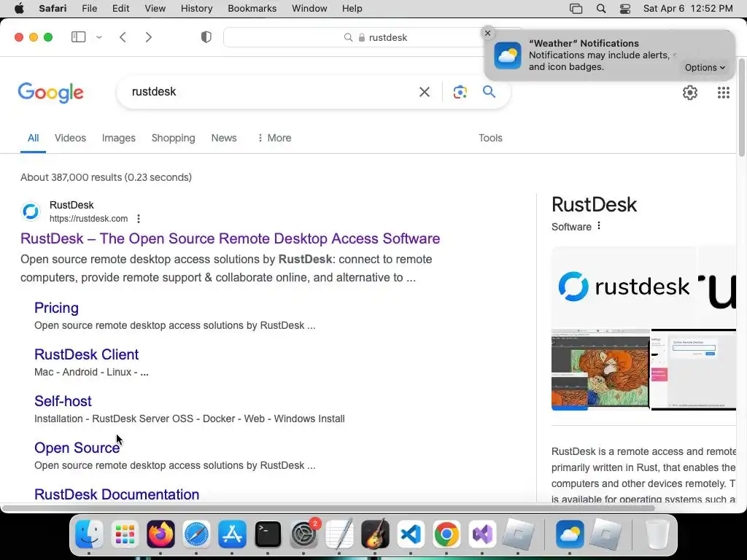Open the Pricing sitelink

[x=56, y=308]
